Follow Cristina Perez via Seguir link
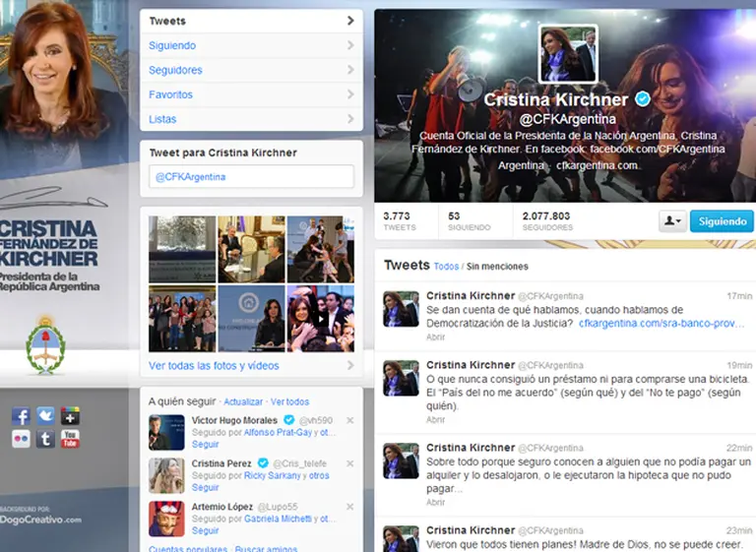 (x=205, y=488)
